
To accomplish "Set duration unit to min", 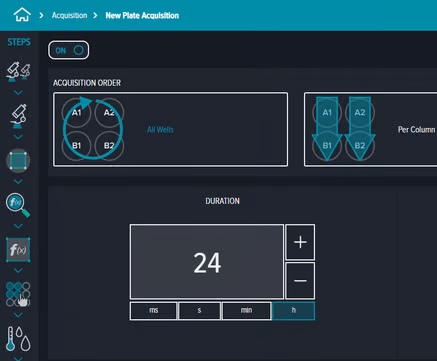I will (x=246, y=311).
